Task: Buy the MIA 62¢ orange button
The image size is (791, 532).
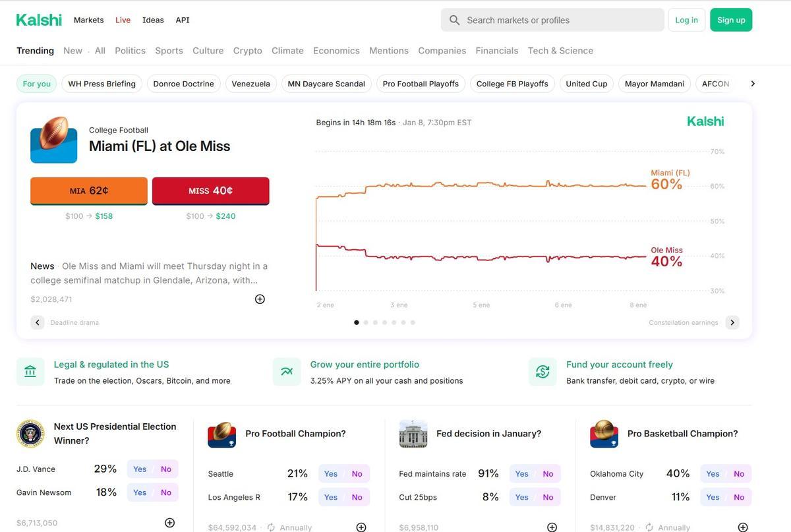Action: [89, 191]
